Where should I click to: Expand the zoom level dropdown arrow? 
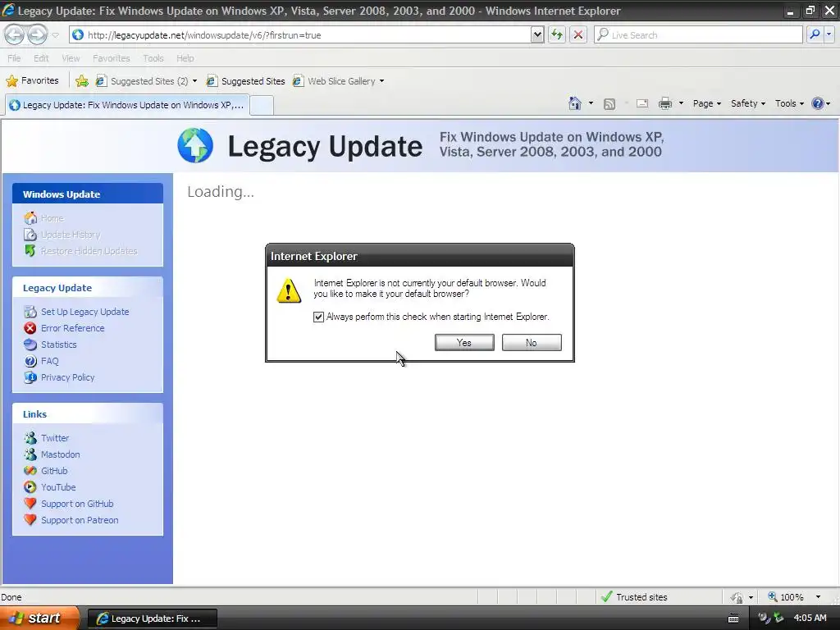point(818,597)
